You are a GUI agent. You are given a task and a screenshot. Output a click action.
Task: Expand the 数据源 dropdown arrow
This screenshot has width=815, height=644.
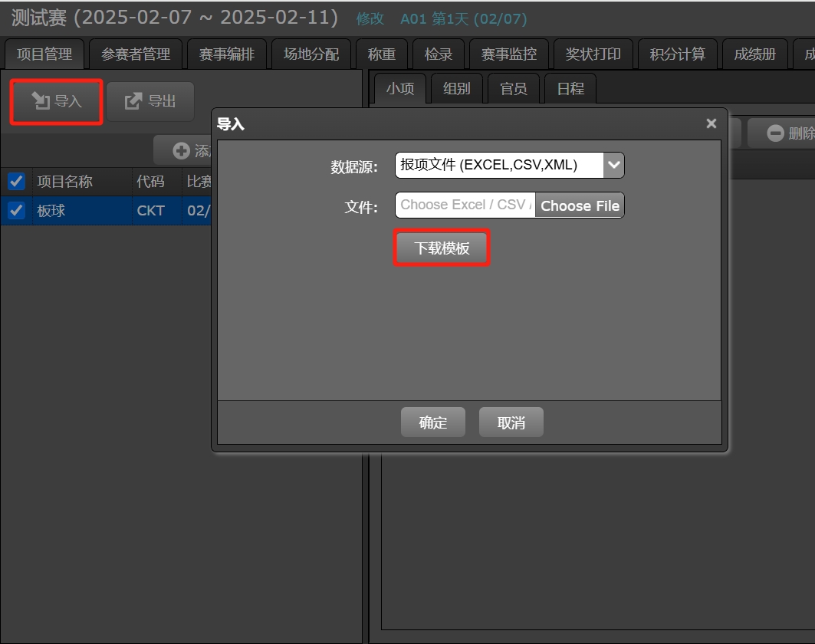click(x=614, y=165)
